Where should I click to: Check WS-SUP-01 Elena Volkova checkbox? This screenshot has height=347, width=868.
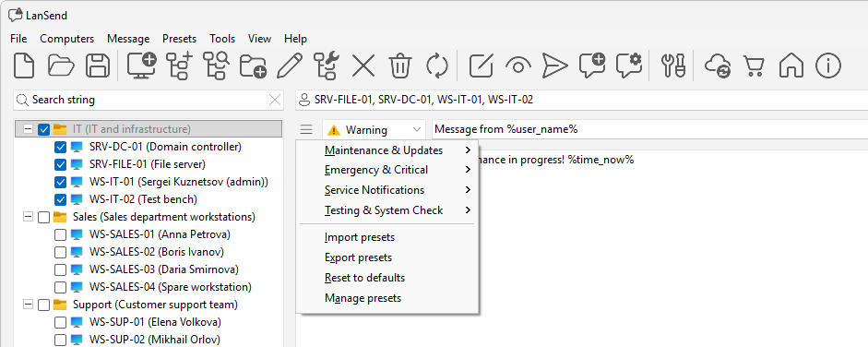(x=60, y=322)
